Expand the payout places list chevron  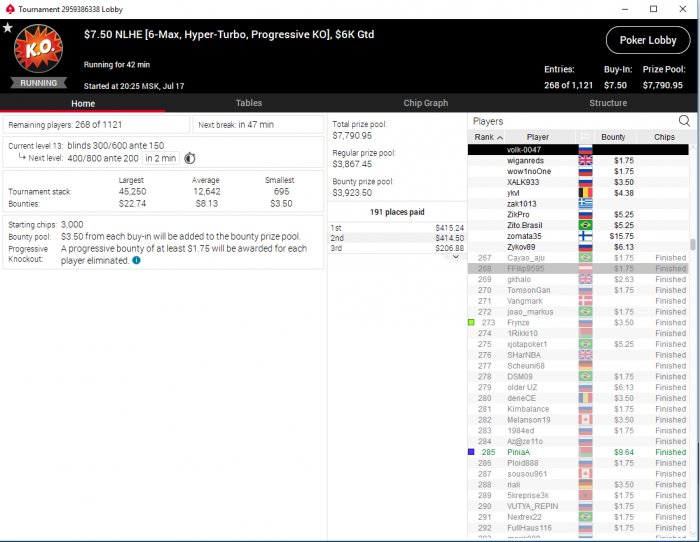click(x=456, y=257)
